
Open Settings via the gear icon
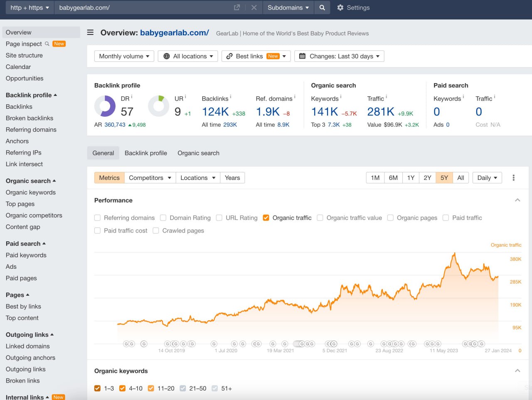tap(340, 7)
